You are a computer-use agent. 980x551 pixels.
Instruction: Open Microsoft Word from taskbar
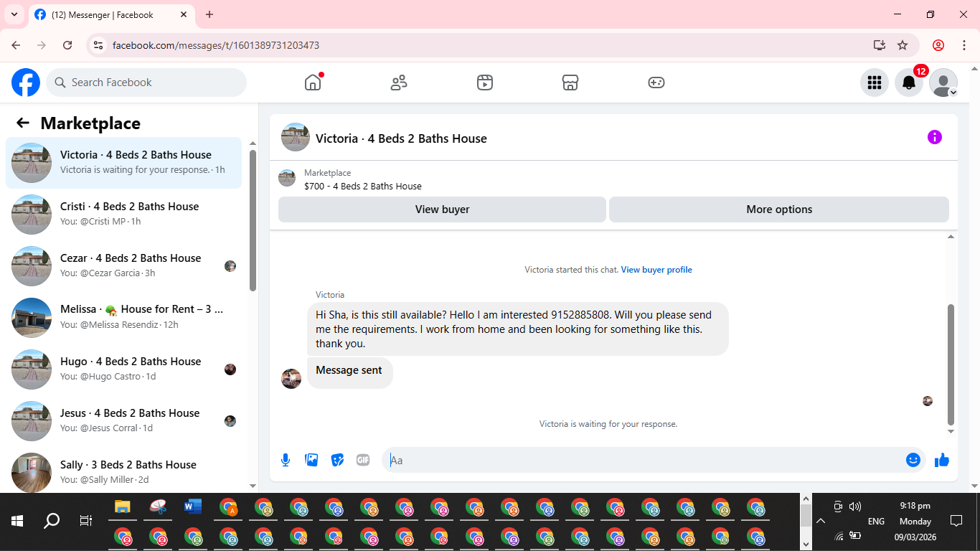[193, 507]
